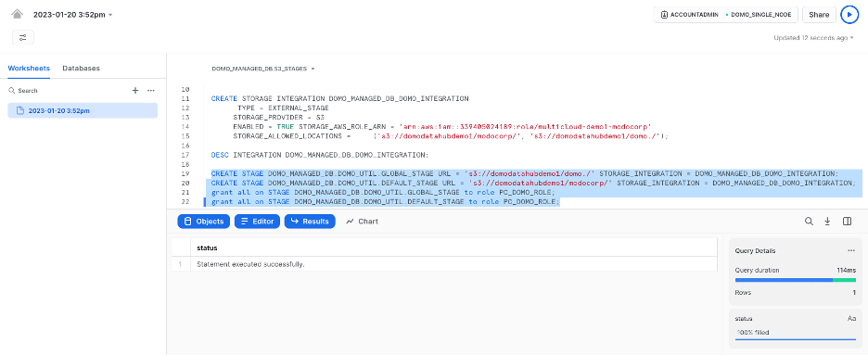Open the worksheet title 2023-01-20 3:52pm dropdown
868x356 pixels.
[x=72, y=15]
